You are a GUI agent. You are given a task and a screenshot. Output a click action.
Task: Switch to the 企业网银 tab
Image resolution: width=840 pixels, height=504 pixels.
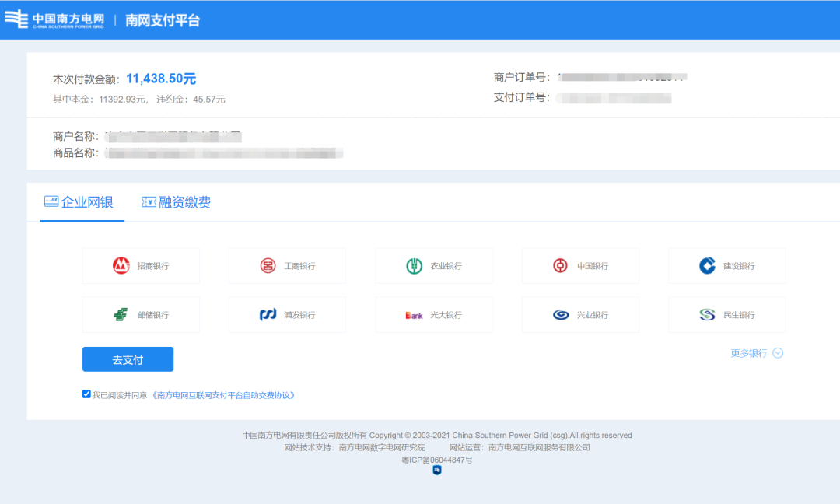pyautogui.click(x=79, y=203)
